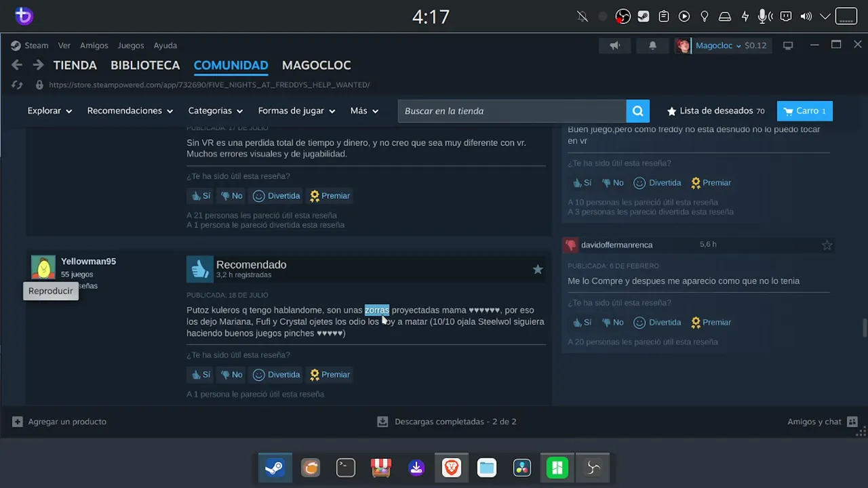Open the wired network tray icon
This screenshot has height=488, width=868.
pos(786,16)
